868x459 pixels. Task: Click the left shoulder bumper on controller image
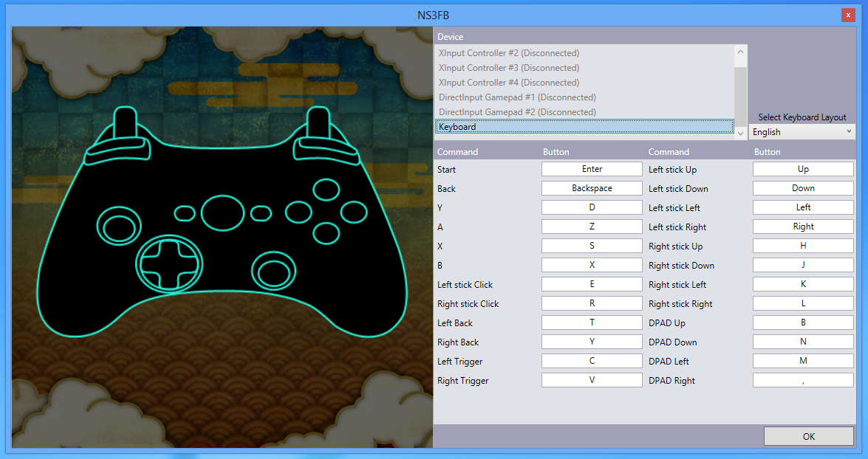117,151
